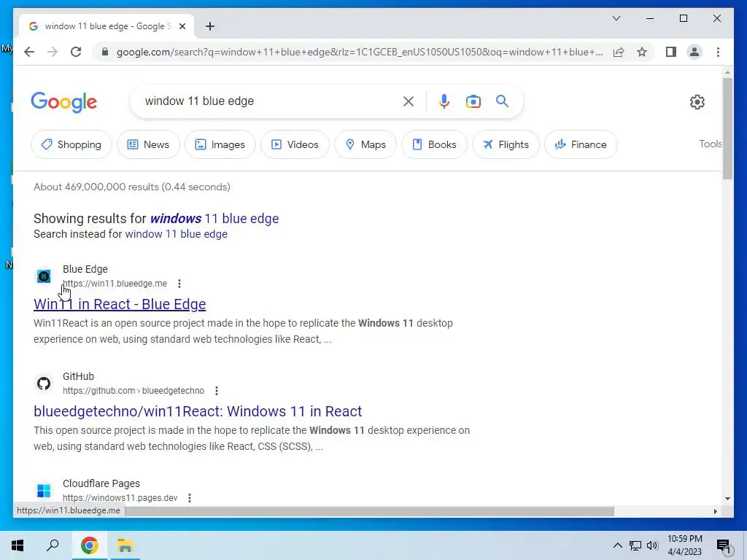
Task: Close the Google Search tab
Action: 182,26
